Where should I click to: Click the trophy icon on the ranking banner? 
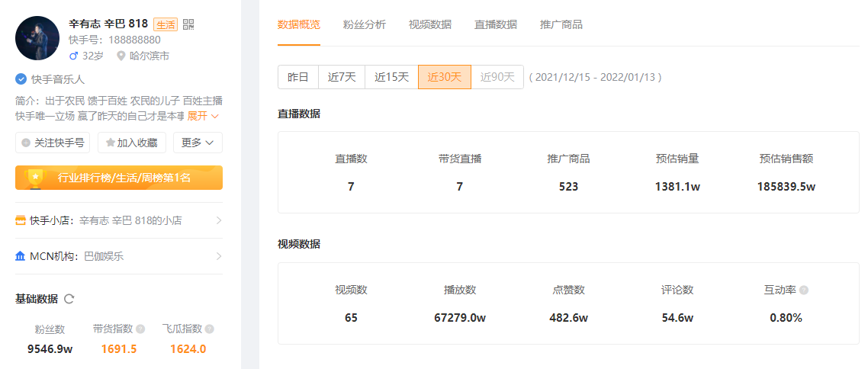pyautogui.click(x=35, y=178)
